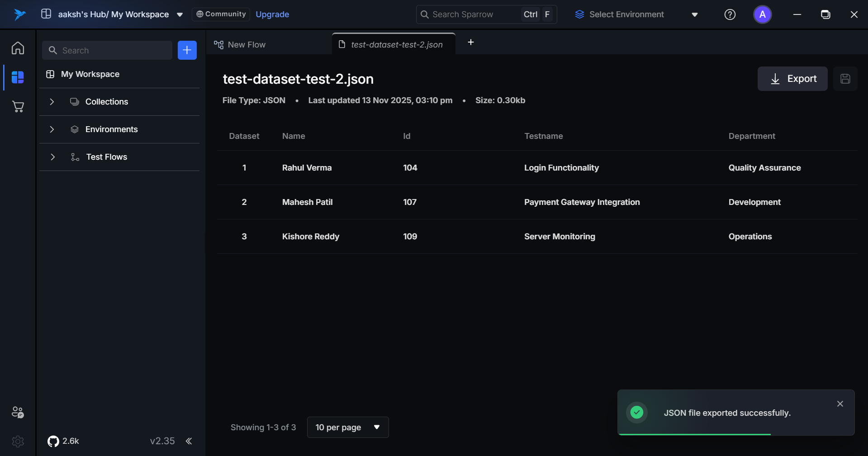Viewport: 868px width, 456px height.
Task: Open the 10 per page dropdown
Action: pos(347,427)
